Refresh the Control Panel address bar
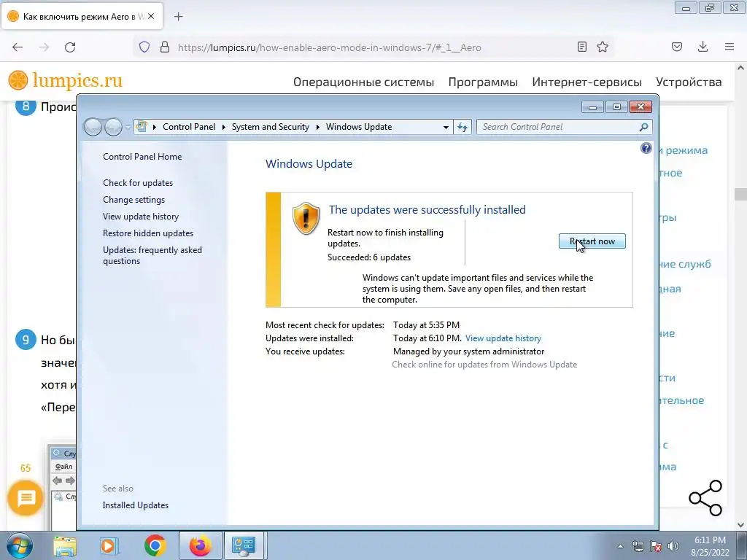 pyautogui.click(x=462, y=127)
